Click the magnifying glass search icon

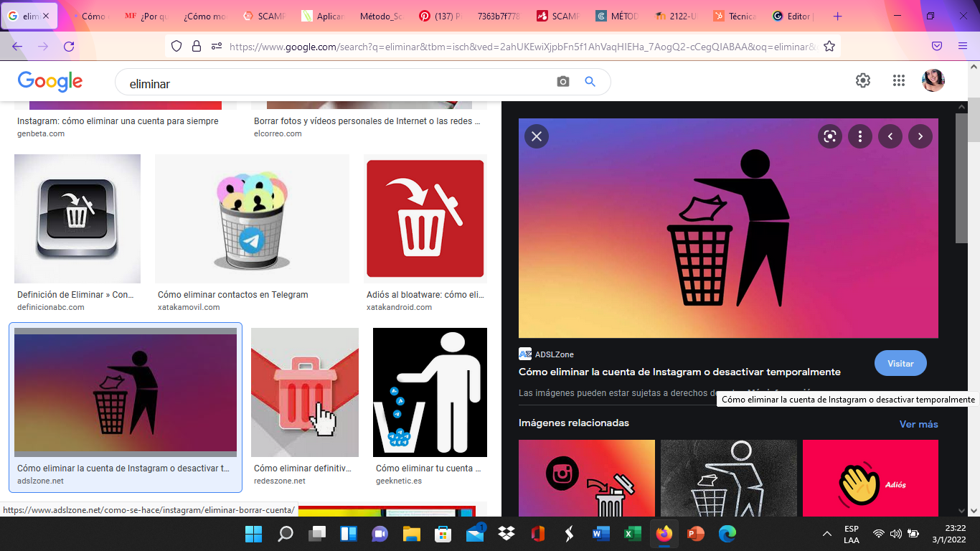pyautogui.click(x=590, y=81)
